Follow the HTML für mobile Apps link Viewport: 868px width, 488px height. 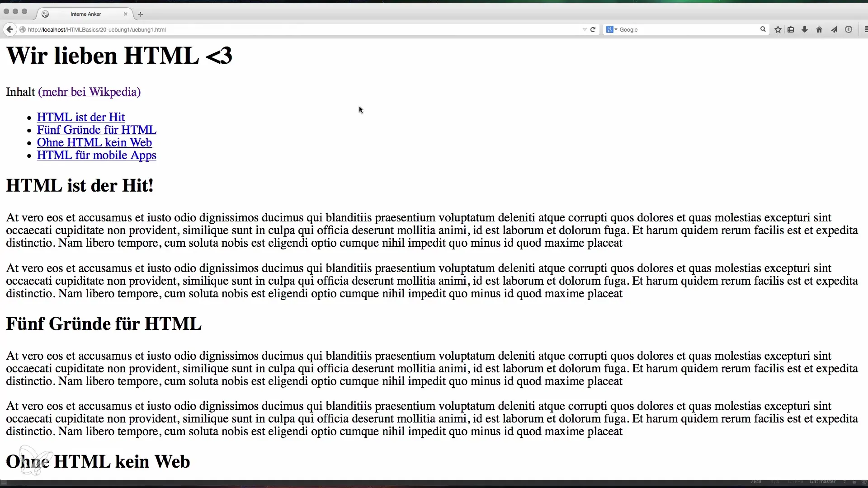97,155
